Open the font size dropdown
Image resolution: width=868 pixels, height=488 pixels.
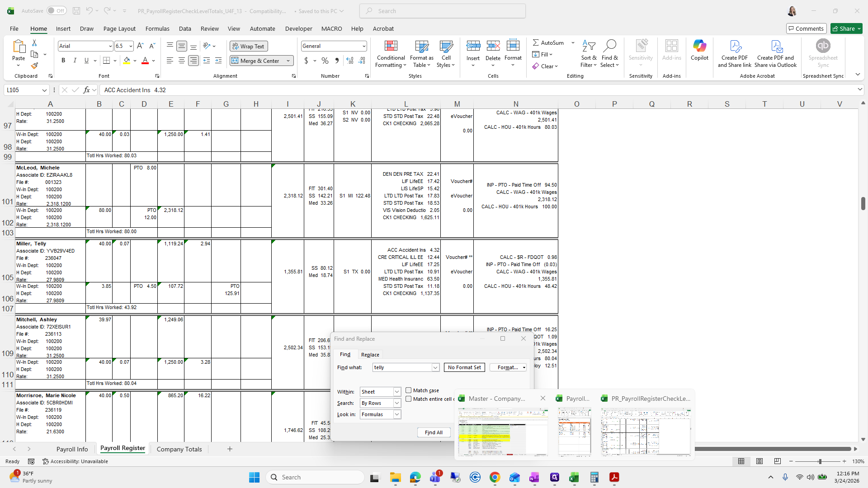131,46
